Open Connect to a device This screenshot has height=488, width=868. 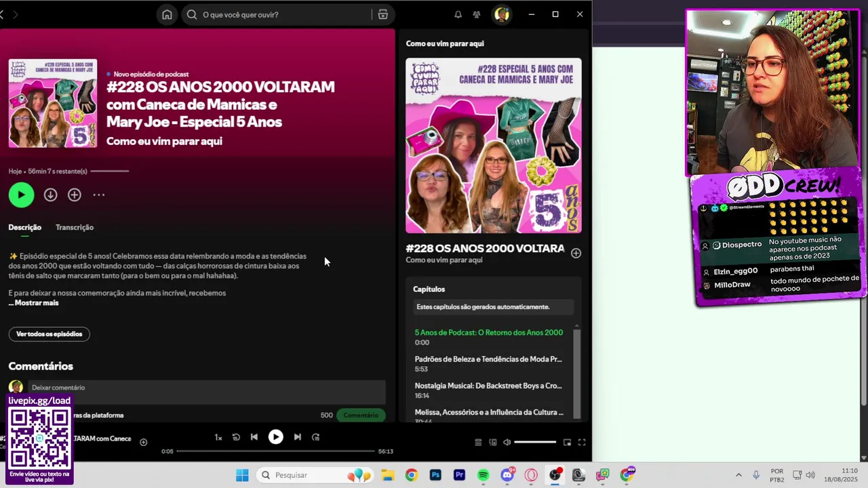[x=493, y=443]
